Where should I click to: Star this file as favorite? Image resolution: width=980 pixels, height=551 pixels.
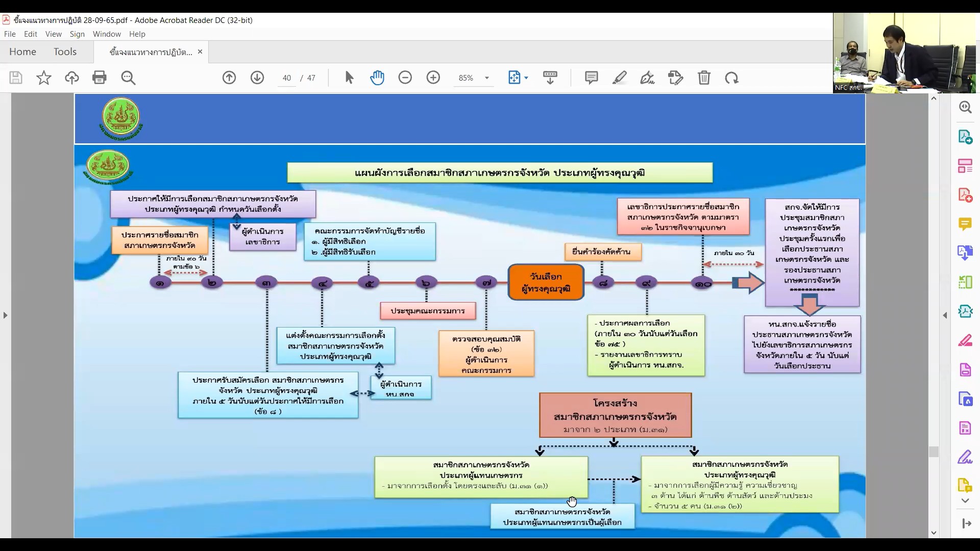tap(44, 78)
